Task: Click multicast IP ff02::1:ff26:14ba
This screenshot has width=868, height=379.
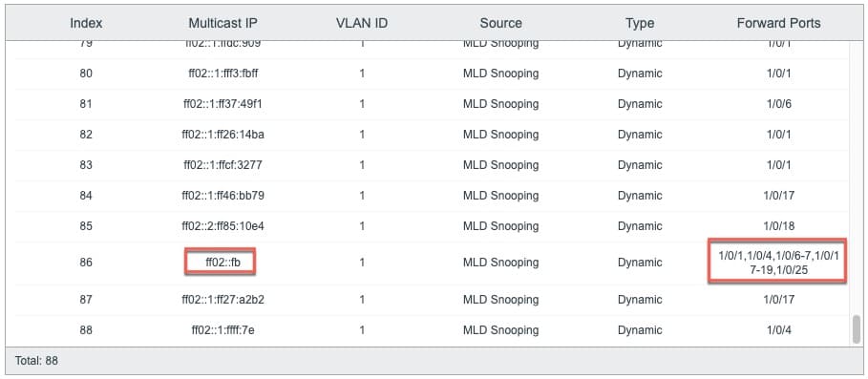Action: pos(223,135)
